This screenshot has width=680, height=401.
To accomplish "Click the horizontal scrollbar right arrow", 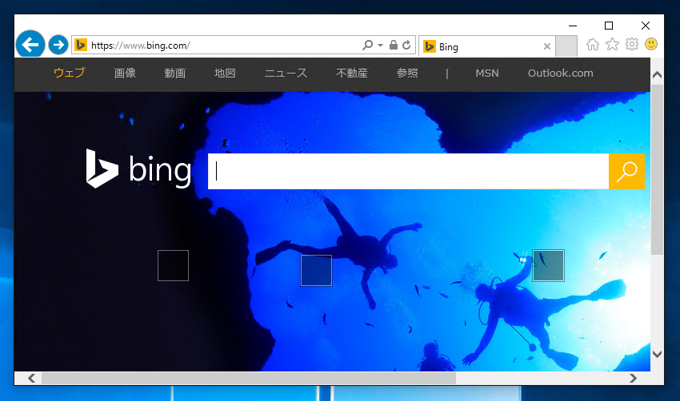I will (633, 378).
